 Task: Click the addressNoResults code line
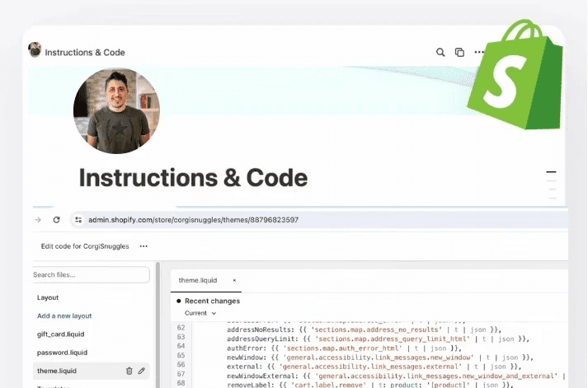[365, 330]
